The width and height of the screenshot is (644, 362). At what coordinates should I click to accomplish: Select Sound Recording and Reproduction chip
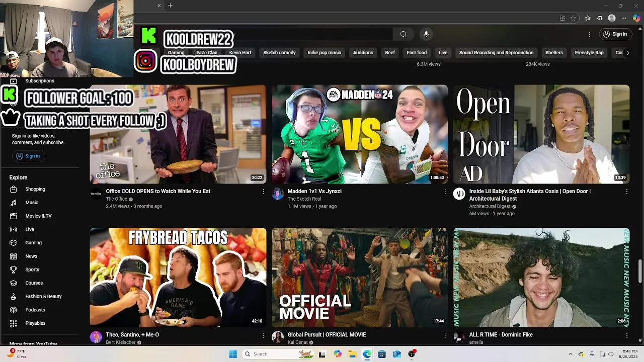pyautogui.click(x=496, y=53)
